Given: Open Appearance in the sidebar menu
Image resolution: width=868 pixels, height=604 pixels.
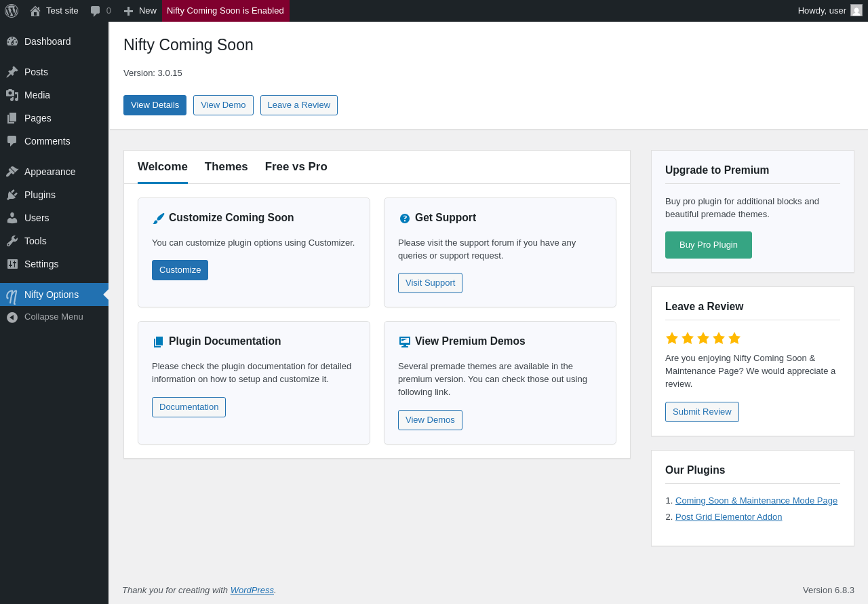Looking at the screenshot, I should click(54, 172).
